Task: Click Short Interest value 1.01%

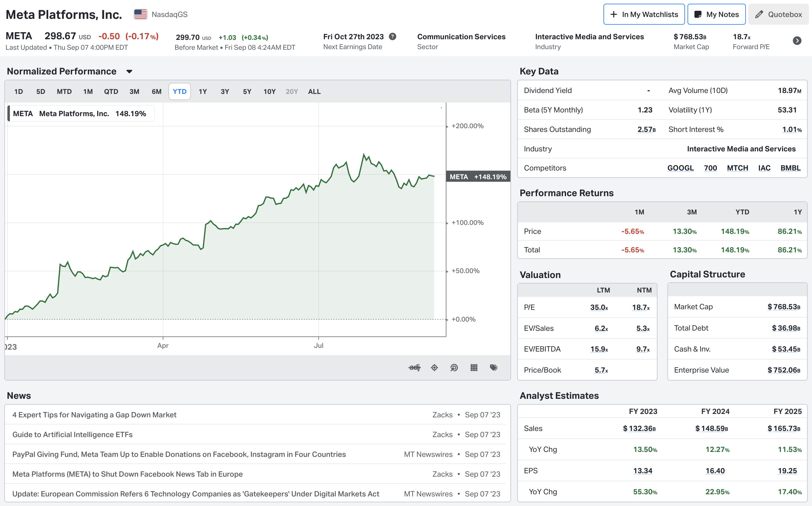Action: (792, 129)
